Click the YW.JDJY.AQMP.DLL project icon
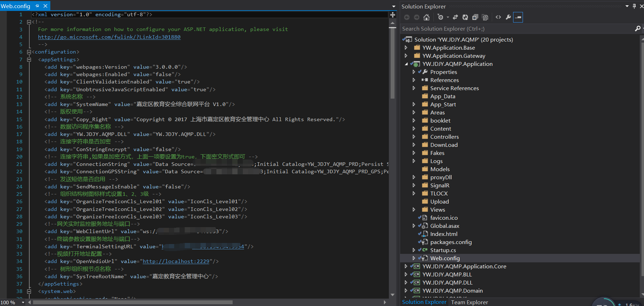The height and width of the screenshot is (306, 644). click(417, 282)
